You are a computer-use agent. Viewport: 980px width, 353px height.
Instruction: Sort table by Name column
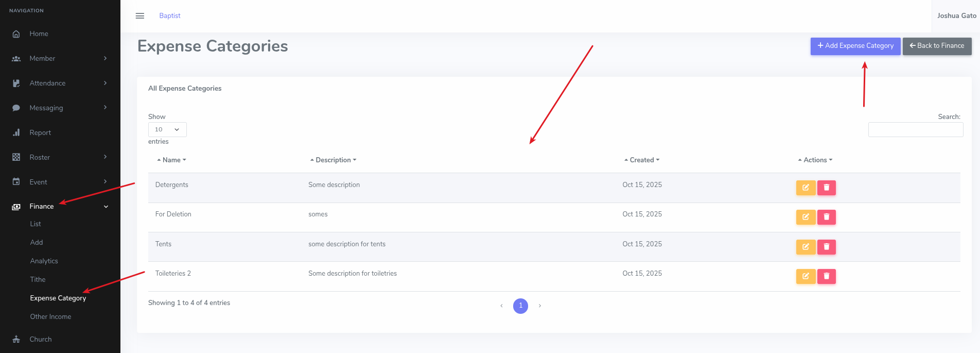(x=171, y=160)
